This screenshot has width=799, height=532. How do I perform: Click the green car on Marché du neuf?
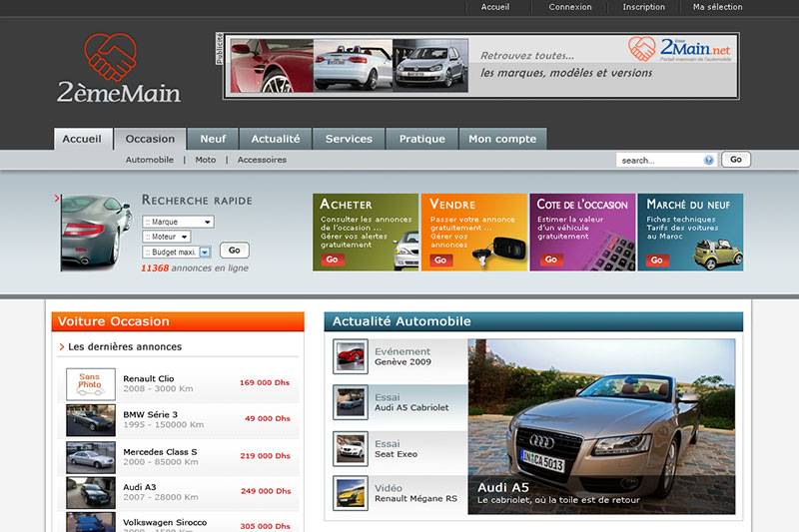pos(718,255)
